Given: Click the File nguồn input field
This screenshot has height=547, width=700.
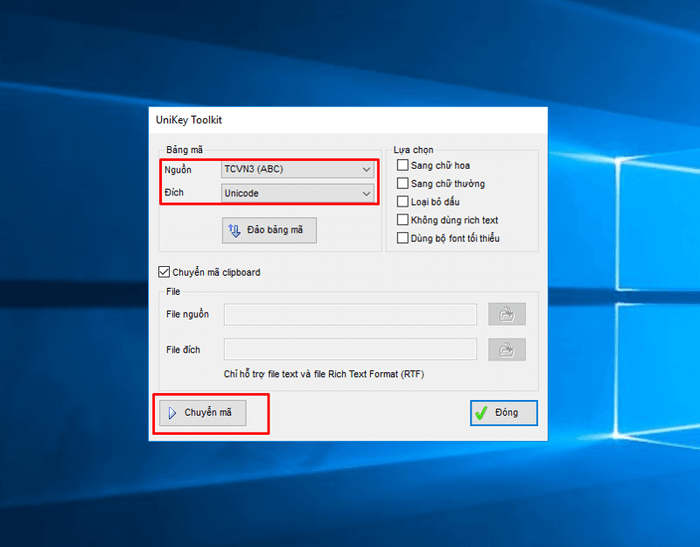Looking at the screenshot, I should pos(350,314).
